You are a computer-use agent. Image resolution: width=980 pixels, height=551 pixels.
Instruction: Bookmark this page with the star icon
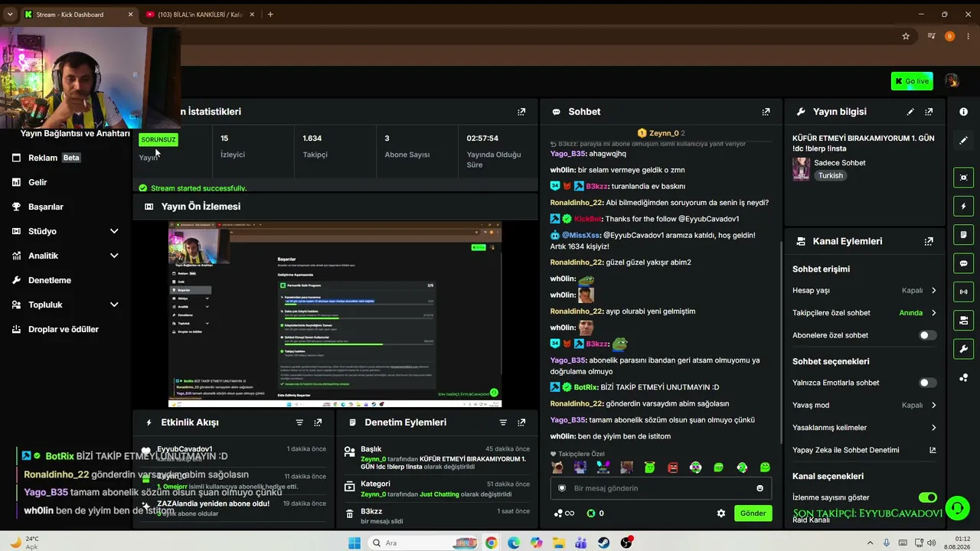[906, 36]
